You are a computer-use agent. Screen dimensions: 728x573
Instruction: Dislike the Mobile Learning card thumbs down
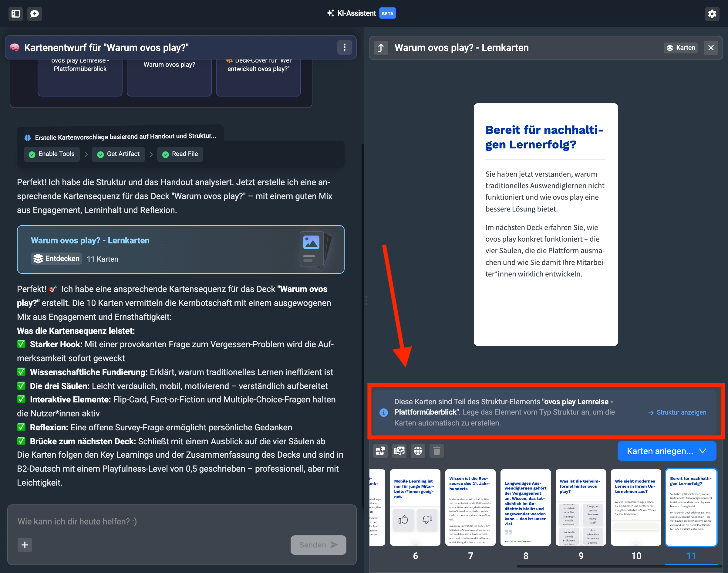click(427, 519)
